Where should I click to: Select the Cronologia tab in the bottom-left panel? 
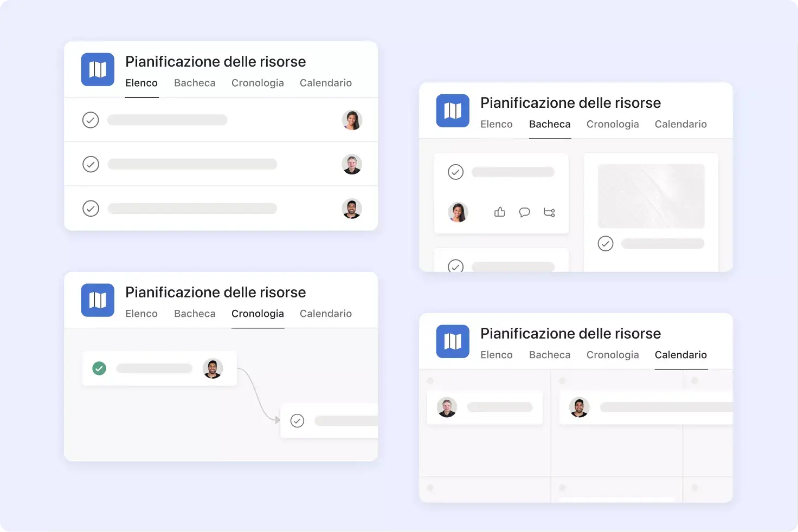(258, 313)
